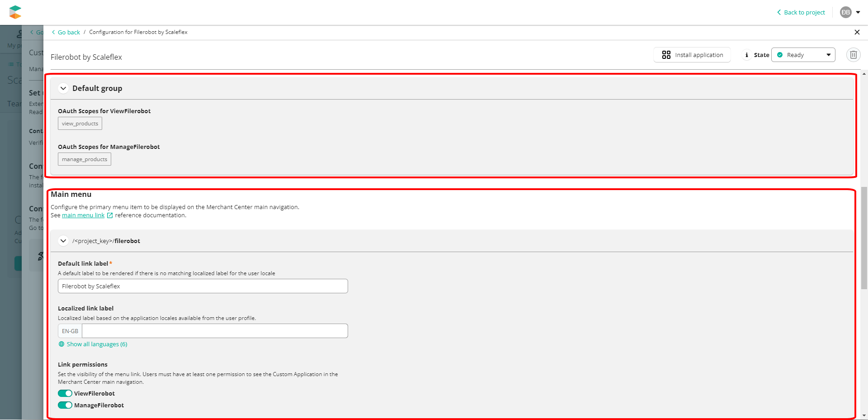Click the info icon beside State

[746, 55]
